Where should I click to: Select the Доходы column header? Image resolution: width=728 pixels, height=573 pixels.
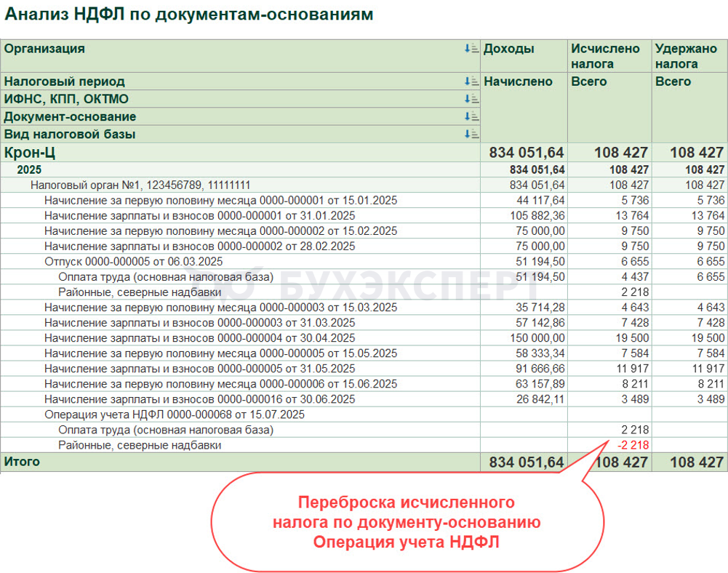(x=524, y=56)
